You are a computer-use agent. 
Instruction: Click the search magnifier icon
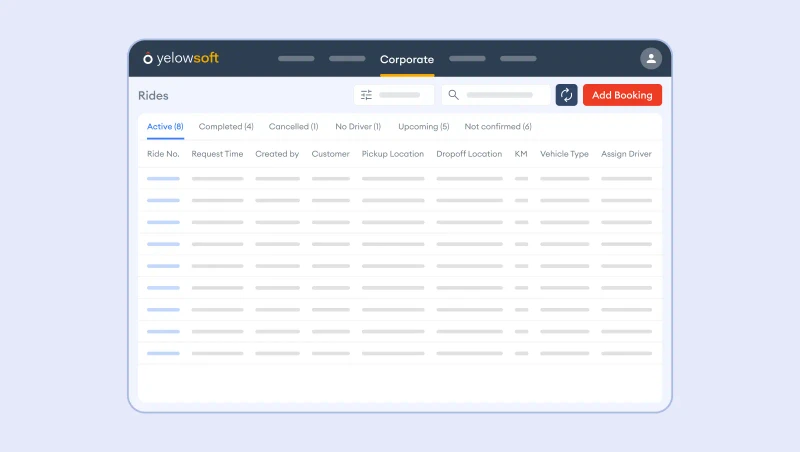(x=454, y=95)
